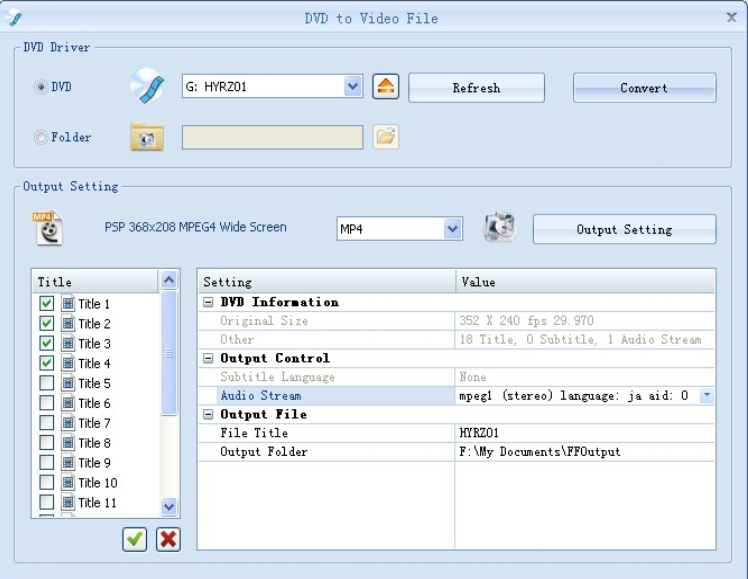Click the Original Size row
The image size is (748, 579).
457,321
